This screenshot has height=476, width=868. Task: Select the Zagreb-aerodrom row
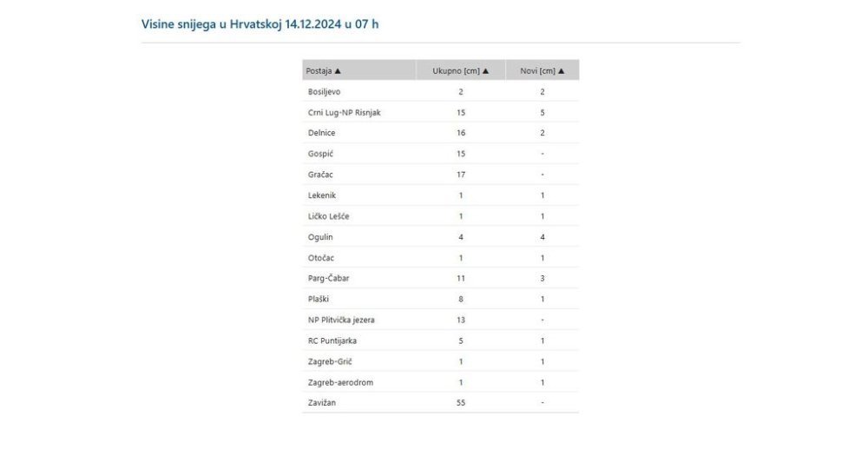click(x=441, y=382)
